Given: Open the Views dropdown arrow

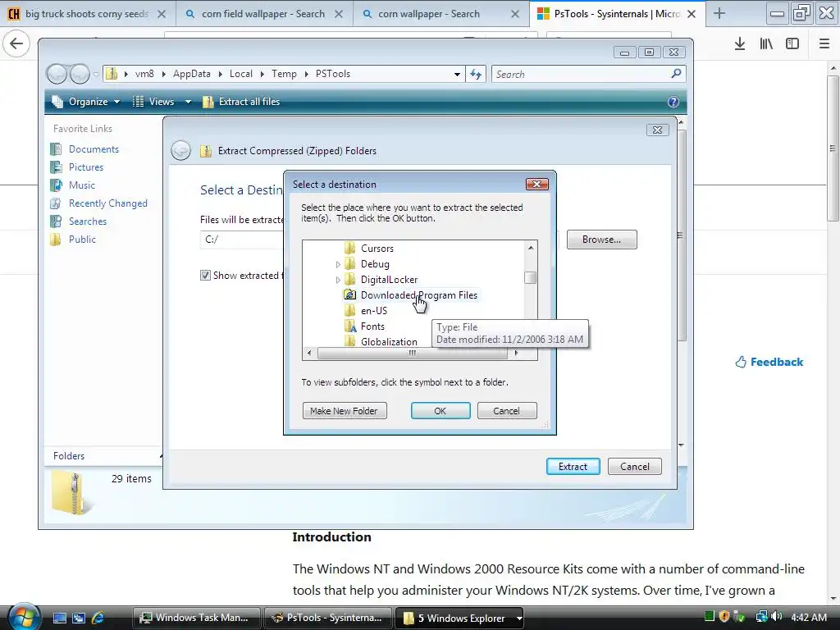Looking at the screenshot, I should pyautogui.click(x=188, y=102).
